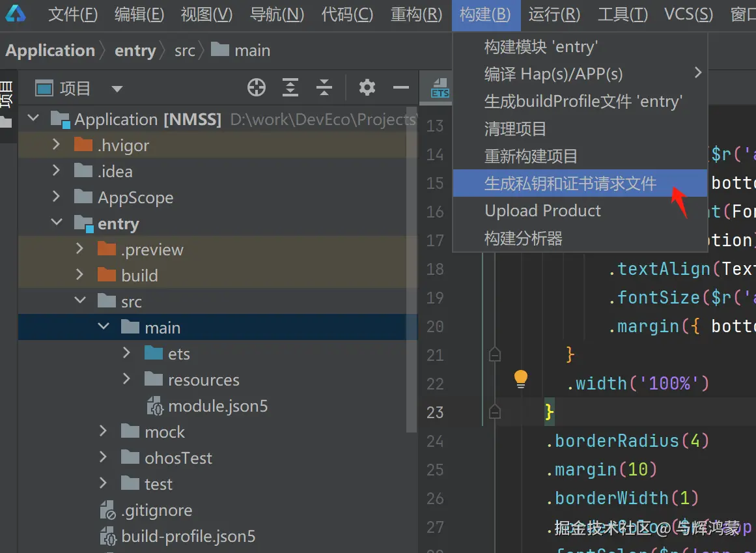Collapse the entry module chevron
The image size is (756, 553).
click(x=57, y=222)
